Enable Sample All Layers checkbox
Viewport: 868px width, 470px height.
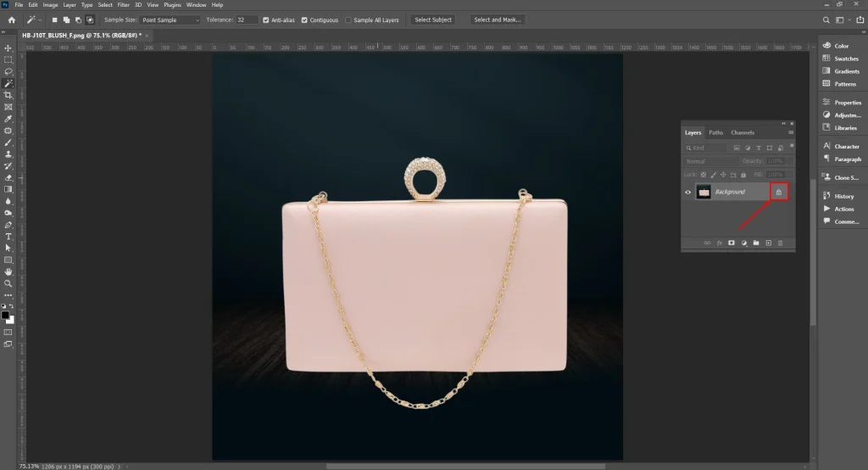click(348, 20)
